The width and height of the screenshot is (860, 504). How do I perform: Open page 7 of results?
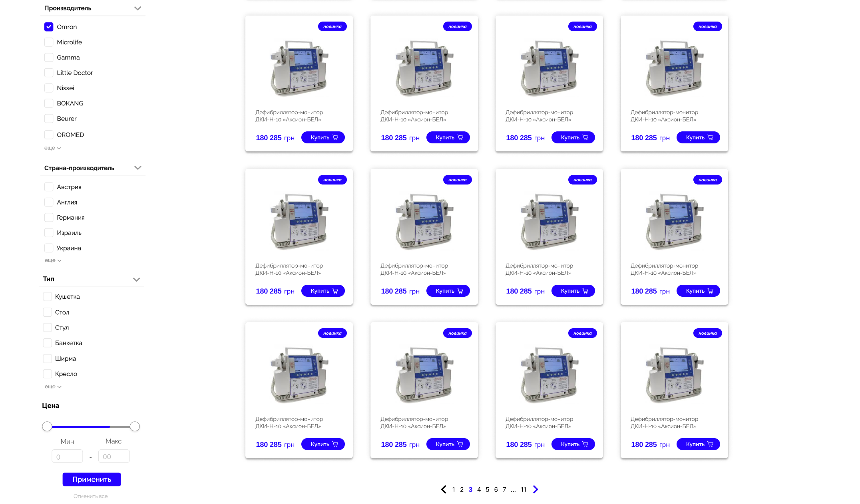coord(504,489)
